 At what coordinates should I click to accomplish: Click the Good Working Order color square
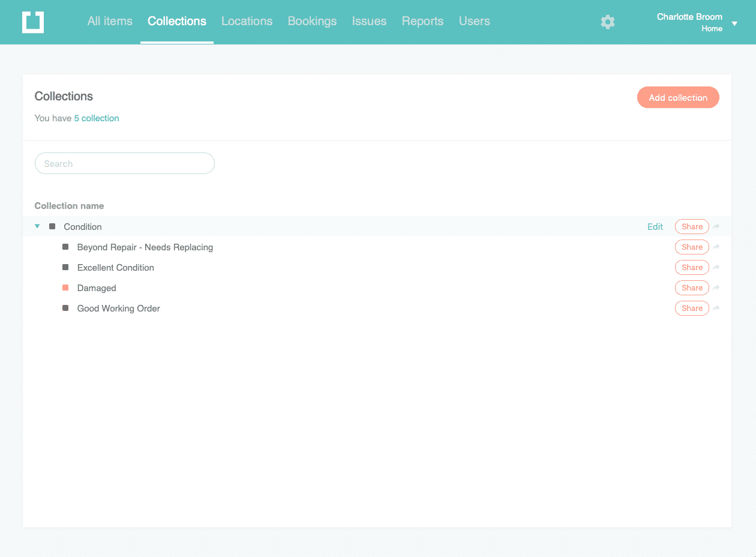click(x=65, y=308)
